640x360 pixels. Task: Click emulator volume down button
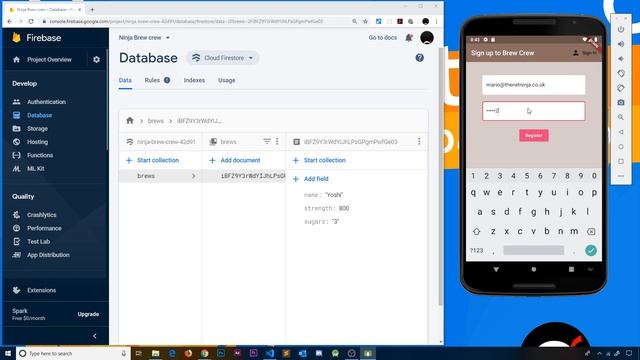621,59
